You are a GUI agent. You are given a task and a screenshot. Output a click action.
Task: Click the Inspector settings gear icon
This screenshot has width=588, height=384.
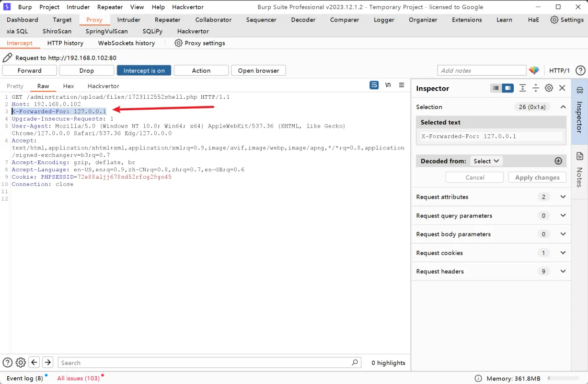click(x=549, y=88)
